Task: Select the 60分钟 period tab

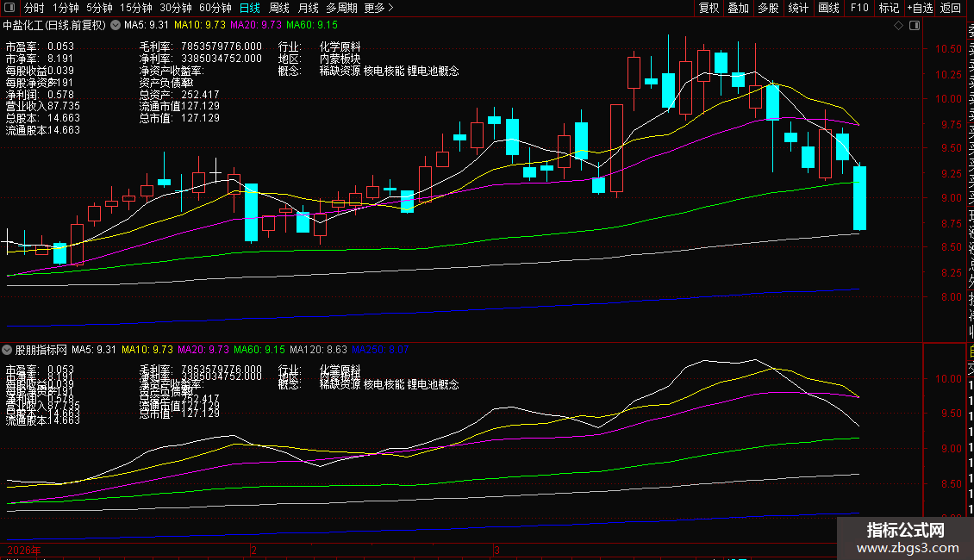Action: tap(215, 8)
